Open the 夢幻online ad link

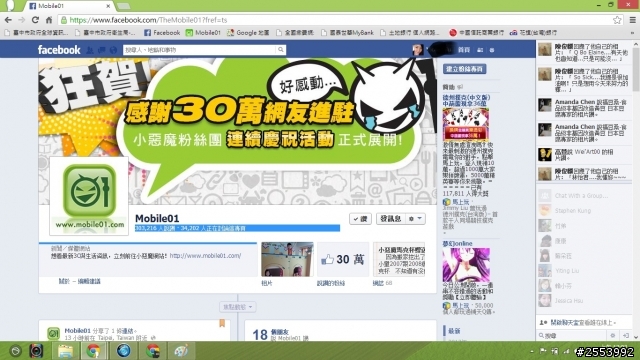click(458, 244)
